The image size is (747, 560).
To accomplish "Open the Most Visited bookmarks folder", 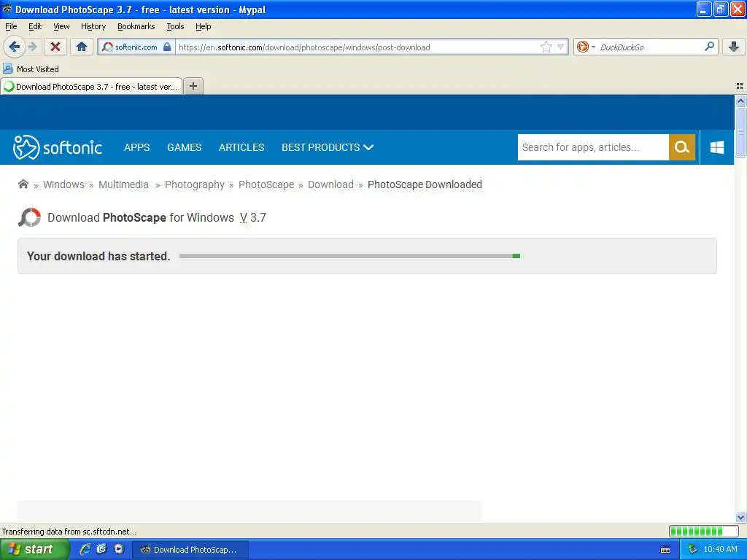I will pos(31,69).
